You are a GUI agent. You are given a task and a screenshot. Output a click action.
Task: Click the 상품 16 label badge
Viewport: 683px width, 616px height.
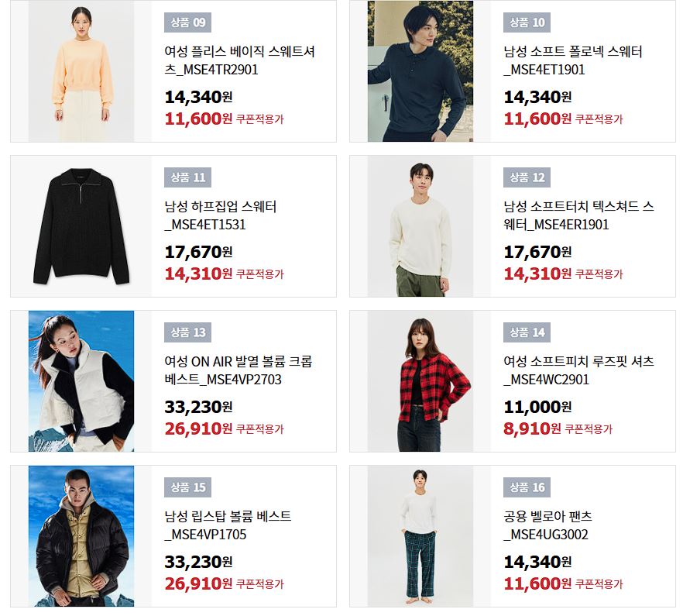(527, 487)
